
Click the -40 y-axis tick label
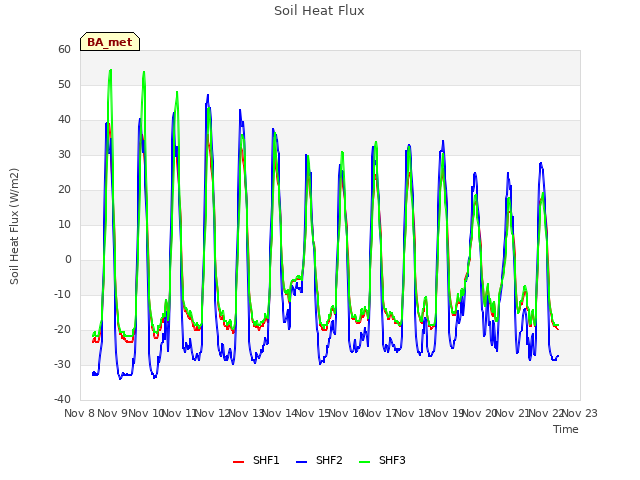coord(62,399)
